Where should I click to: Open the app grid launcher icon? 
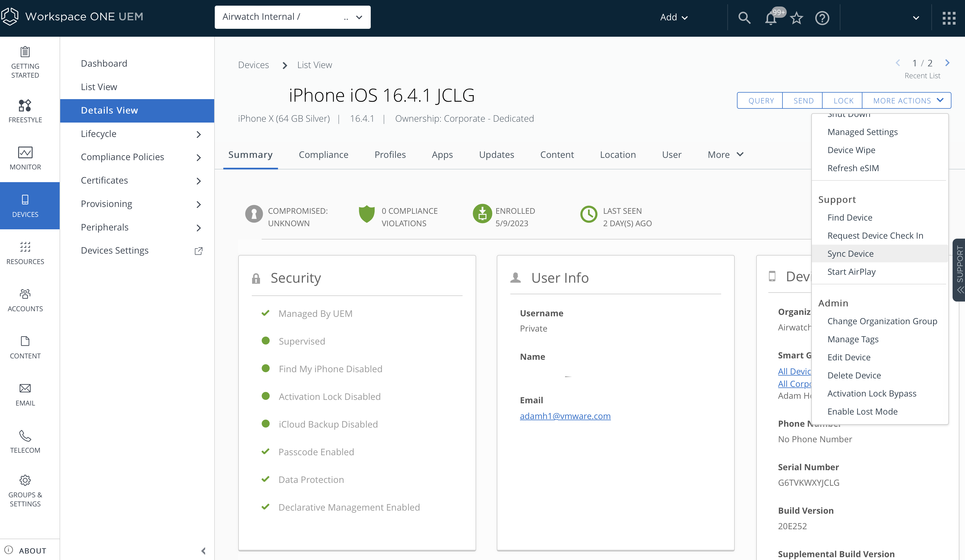tap(949, 18)
